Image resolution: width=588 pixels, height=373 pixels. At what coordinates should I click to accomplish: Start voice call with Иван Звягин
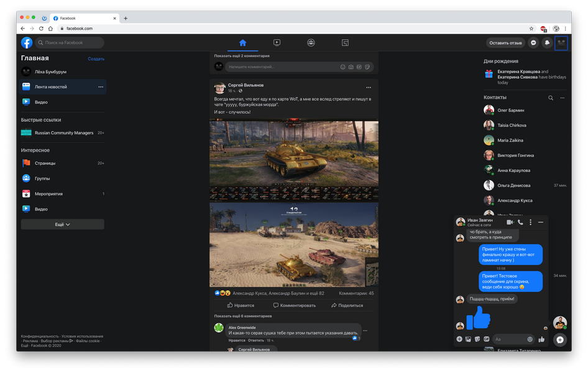coord(520,223)
